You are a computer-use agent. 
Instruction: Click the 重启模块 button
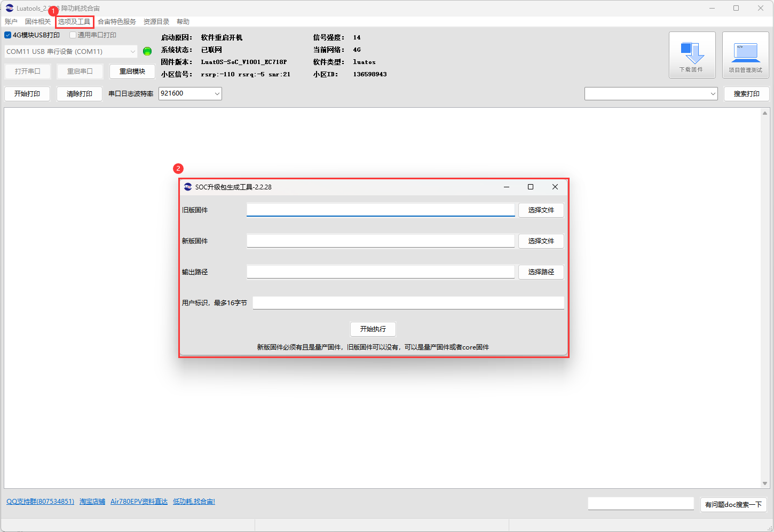click(x=132, y=72)
